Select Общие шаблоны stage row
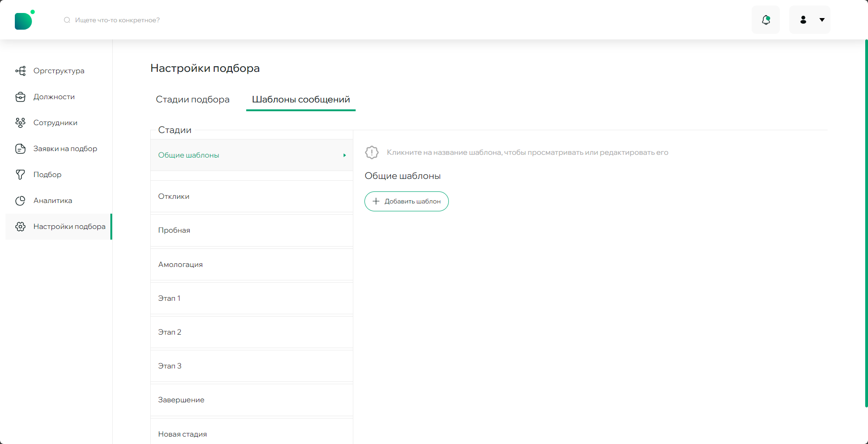 tap(252, 155)
